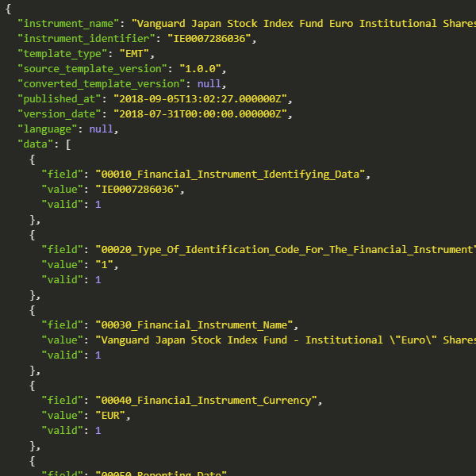Click the "instrument_identifier" key
The width and height of the screenshot is (476, 476).
[x=86, y=39]
